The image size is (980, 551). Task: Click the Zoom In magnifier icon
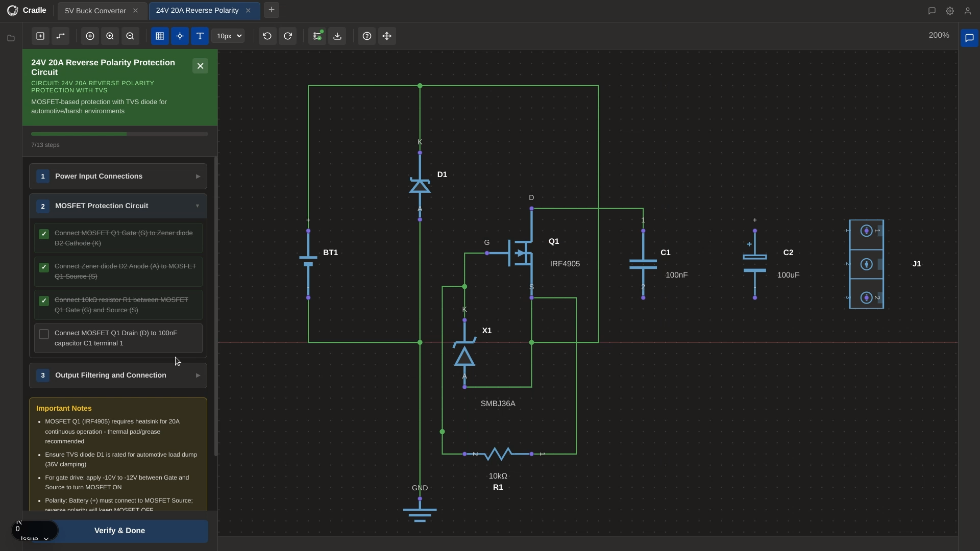click(x=110, y=36)
